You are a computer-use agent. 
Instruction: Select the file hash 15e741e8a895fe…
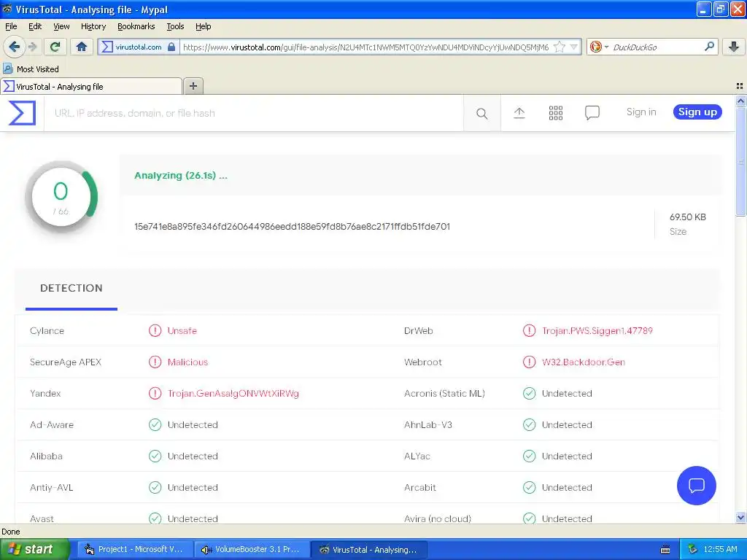point(292,227)
